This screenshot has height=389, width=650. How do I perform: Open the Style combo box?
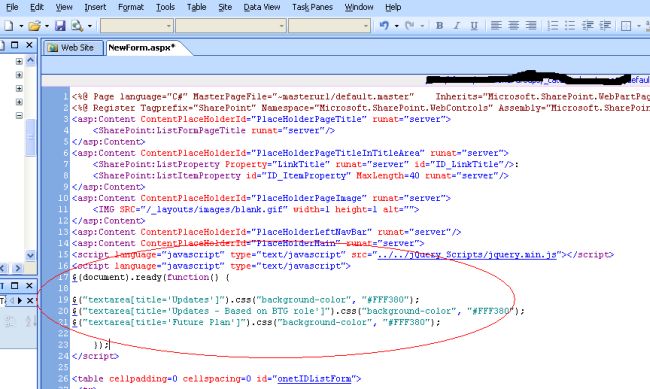pyautogui.click(x=136, y=26)
